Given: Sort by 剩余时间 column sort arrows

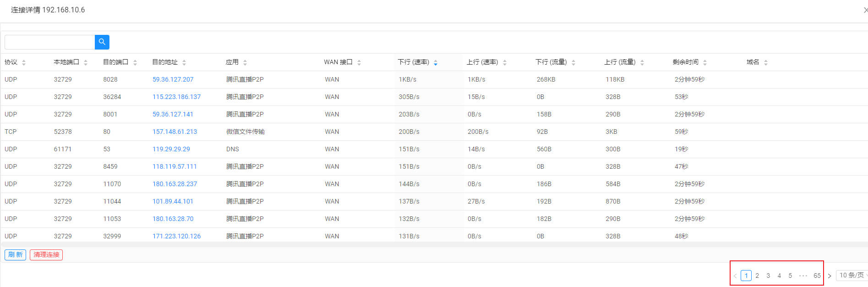Looking at the screenshot, I should (x=705, y=62).
